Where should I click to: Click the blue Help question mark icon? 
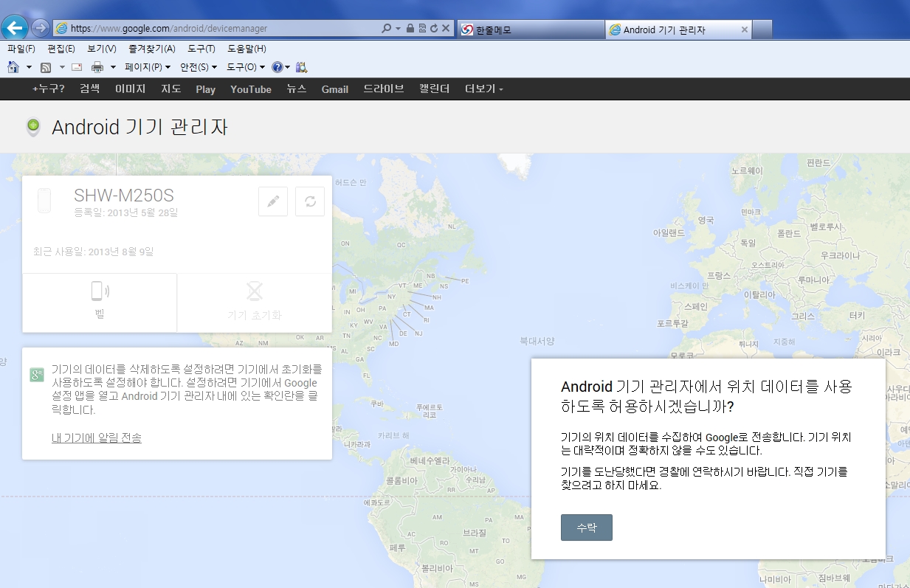point(278,67)
